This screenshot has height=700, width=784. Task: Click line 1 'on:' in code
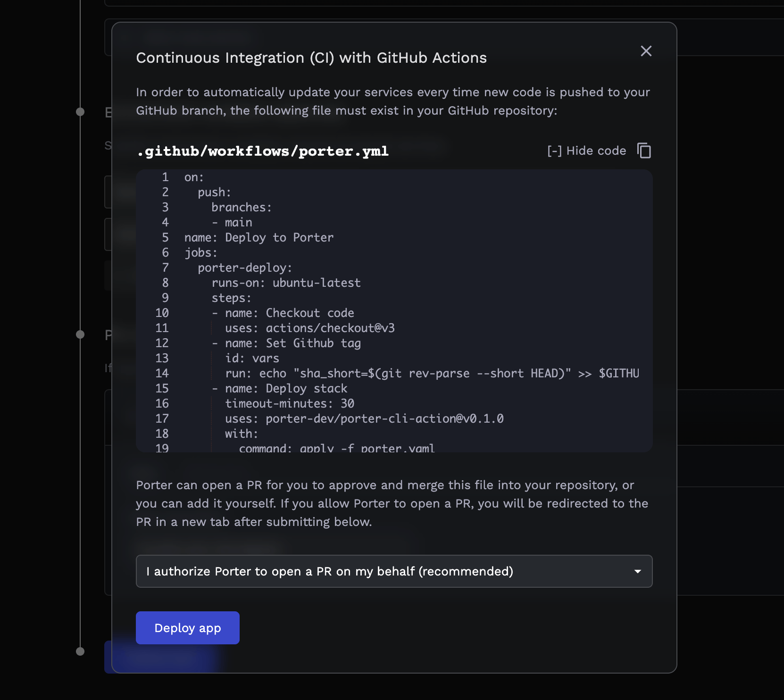point(194,177)
